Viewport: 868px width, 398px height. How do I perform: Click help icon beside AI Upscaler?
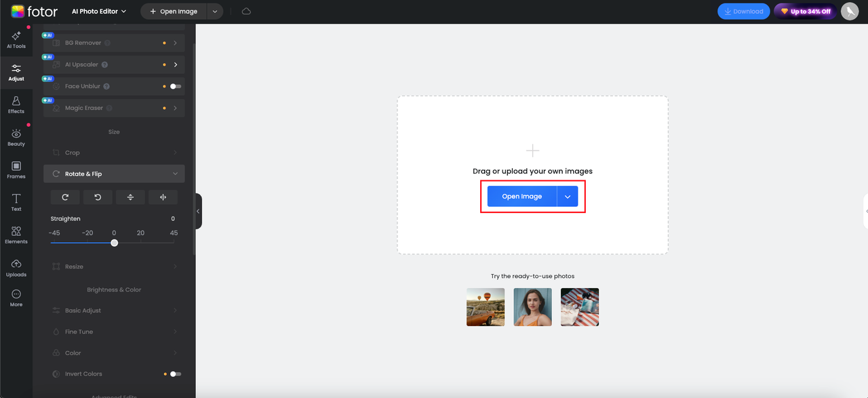click(x=104, y=64)
